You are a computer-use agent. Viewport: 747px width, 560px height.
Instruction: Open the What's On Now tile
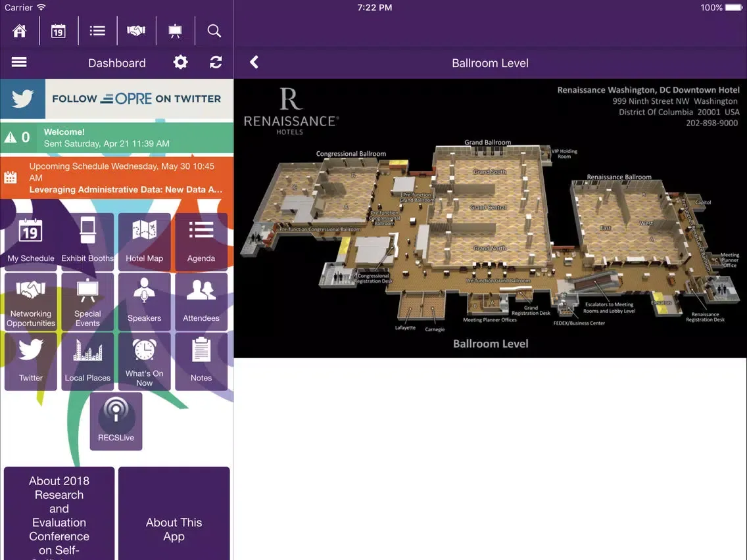coord(145,362)
